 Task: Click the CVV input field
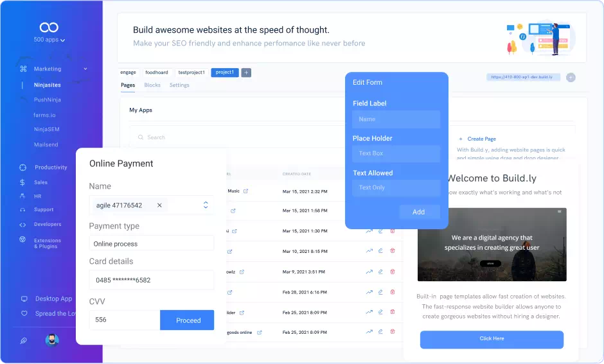tap(124, 320)
